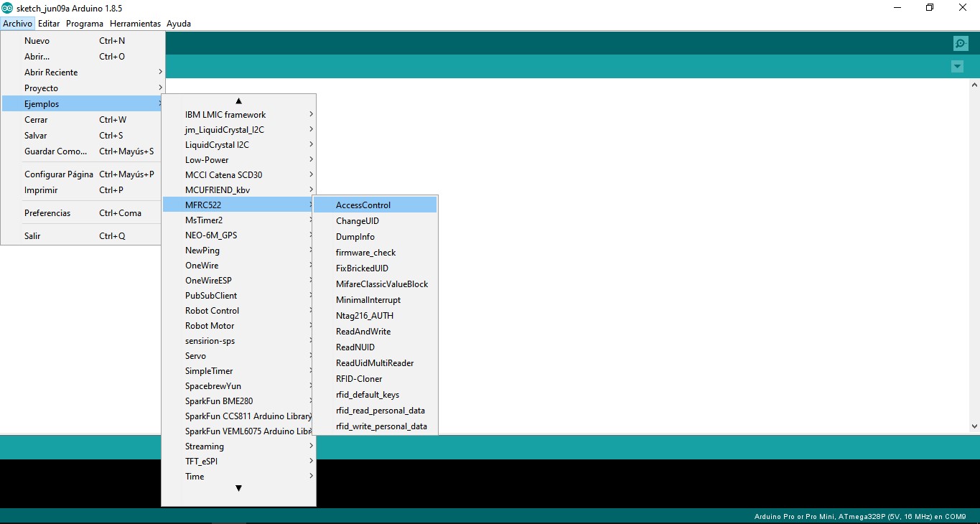The image size is (980, 524).
Task: Click Salvar to save the sketch
Action: [83, 136]
